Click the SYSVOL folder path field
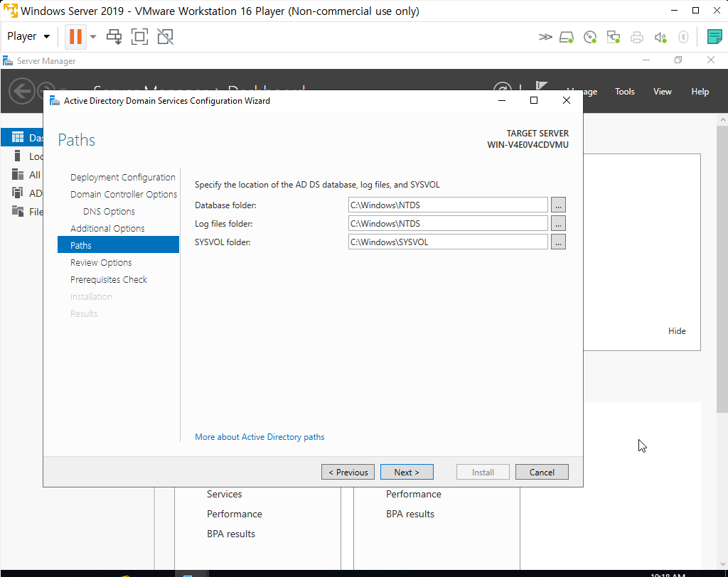728x577 pixels. (448, 242)
